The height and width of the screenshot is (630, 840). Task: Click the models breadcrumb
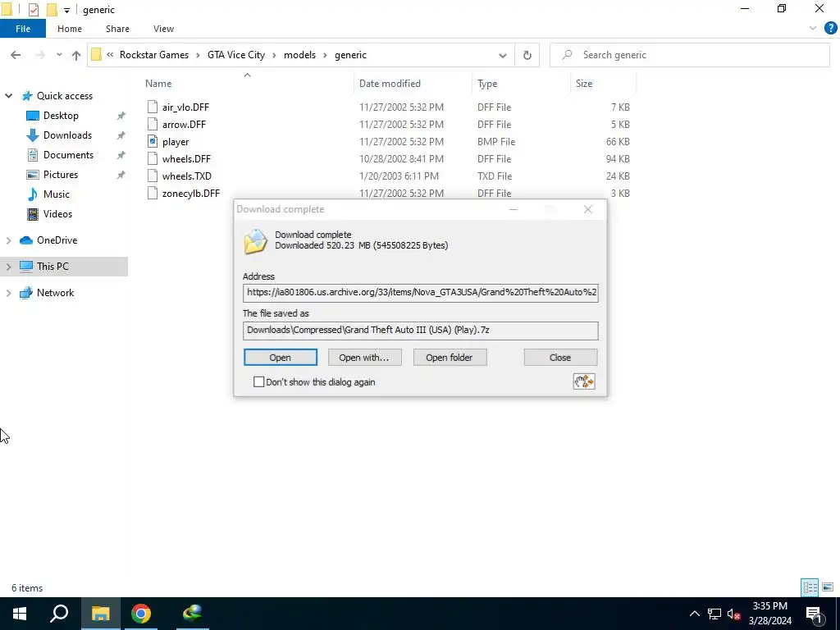point(299,55)
